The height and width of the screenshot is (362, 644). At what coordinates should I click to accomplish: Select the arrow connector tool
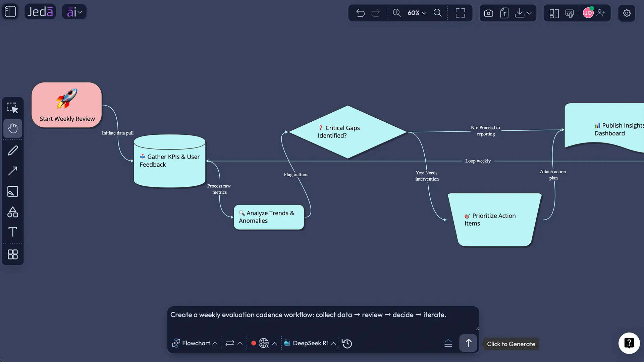pyautogui.click(x=13, y=171)
